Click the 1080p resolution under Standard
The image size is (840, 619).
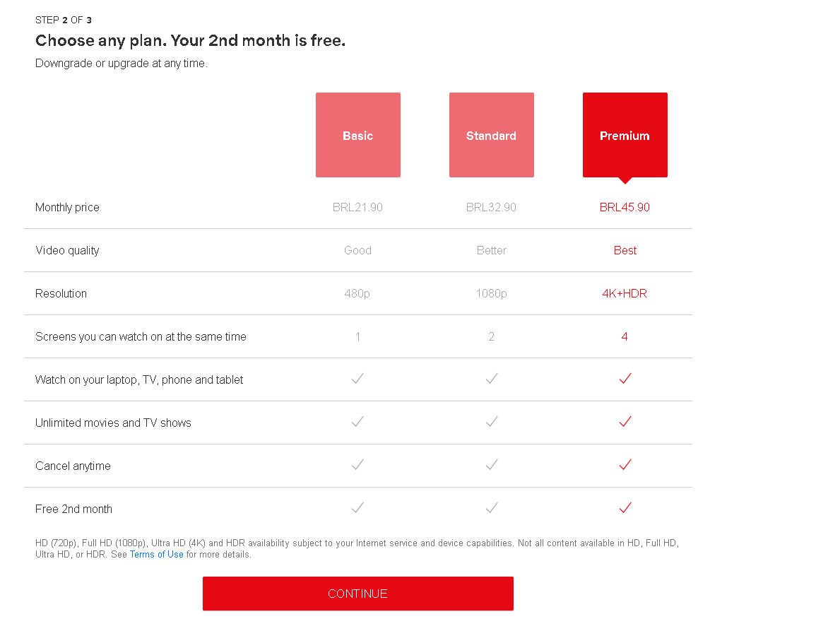tap(491, 294)
